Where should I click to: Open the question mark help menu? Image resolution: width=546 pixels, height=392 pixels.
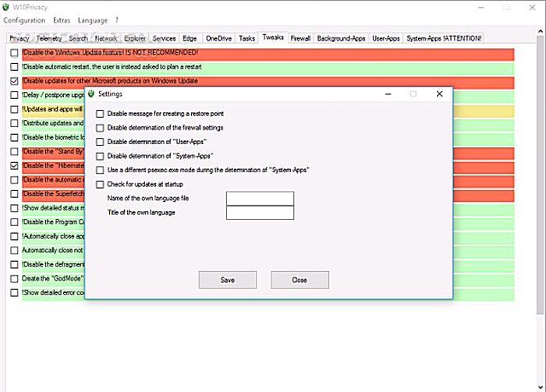[x=117, y=20]
